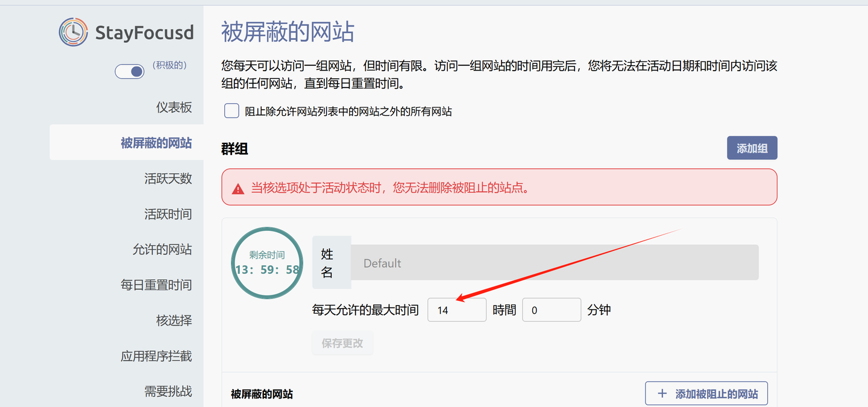Click the (积极的) status label
Screen dimensions: 868x407
(x=168, y=65)
